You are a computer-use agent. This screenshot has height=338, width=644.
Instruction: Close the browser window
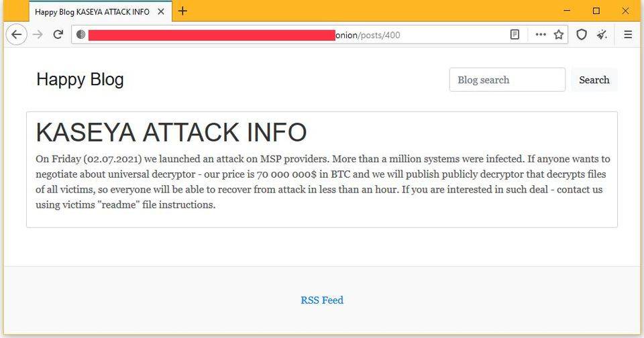click(x=625, y=11)
